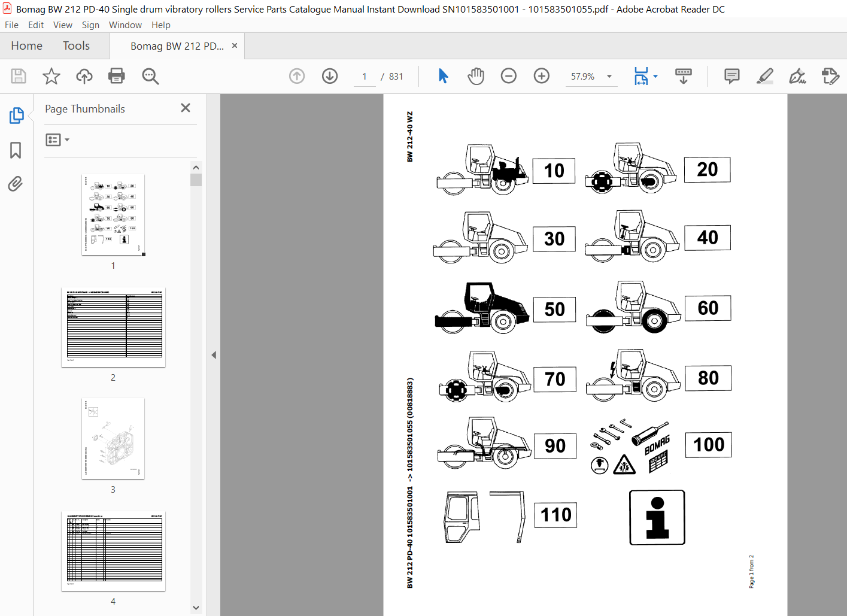Click section 50 number box
The image size is (847, 616).
click(554, 309)
